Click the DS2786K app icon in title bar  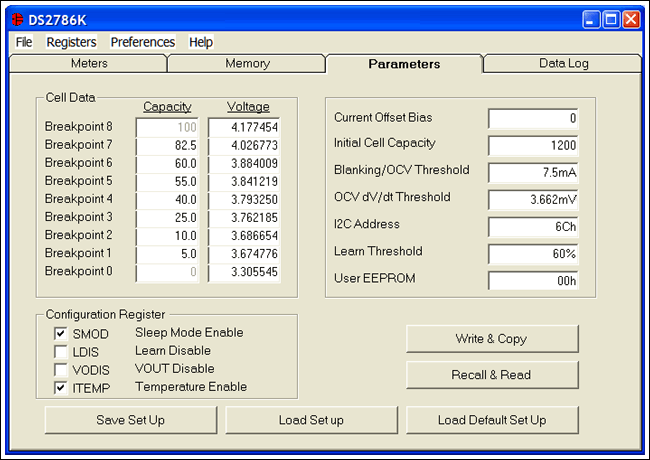(x=18, y=19)
